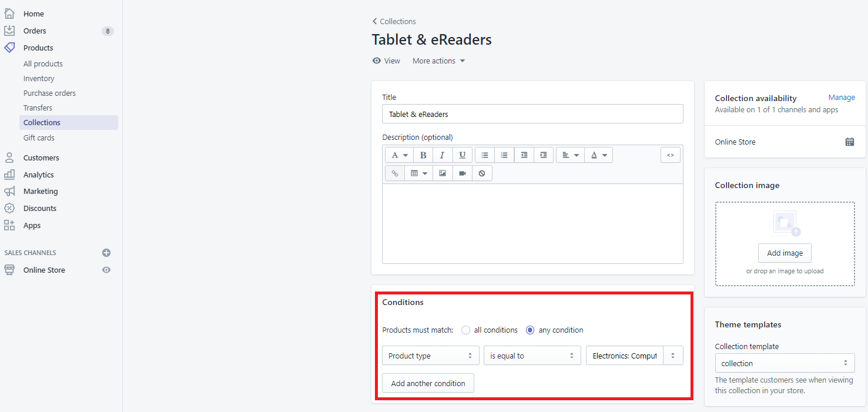The height and width of the screenshot is (412, 868).
Task: Go back to Collections
Action: [394, 21]
